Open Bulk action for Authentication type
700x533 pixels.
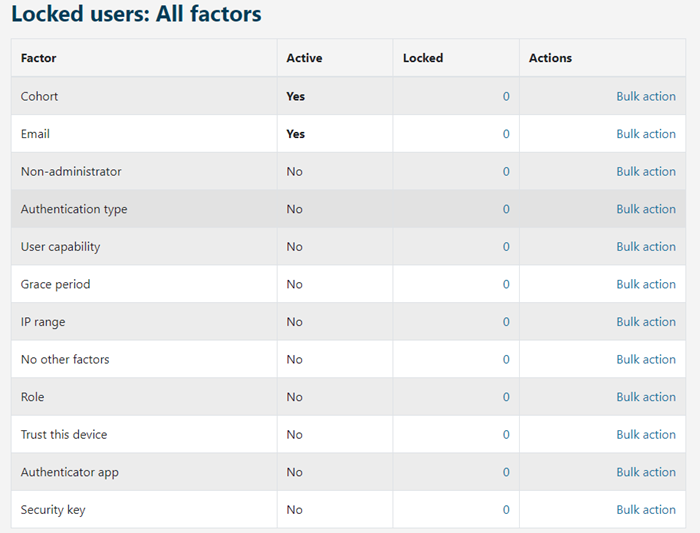(645, 209)
